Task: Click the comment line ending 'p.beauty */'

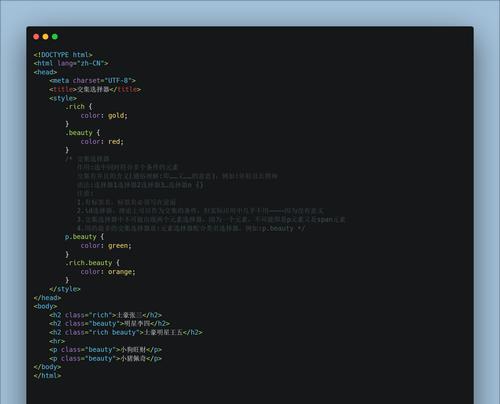Action: pyautogui.click(x=191, y=228)
